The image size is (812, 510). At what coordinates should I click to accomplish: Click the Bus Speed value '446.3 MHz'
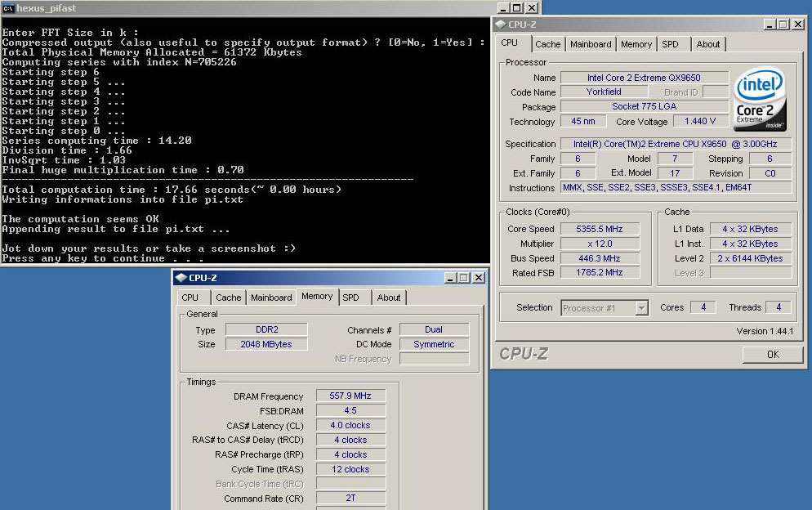coord(600,258)
